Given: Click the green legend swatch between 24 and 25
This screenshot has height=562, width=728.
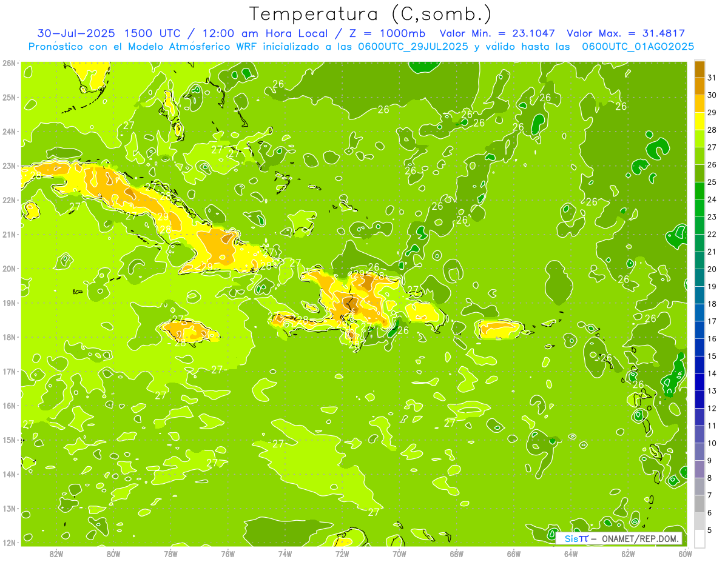Looking at the screenshot, I should (699, 191).
